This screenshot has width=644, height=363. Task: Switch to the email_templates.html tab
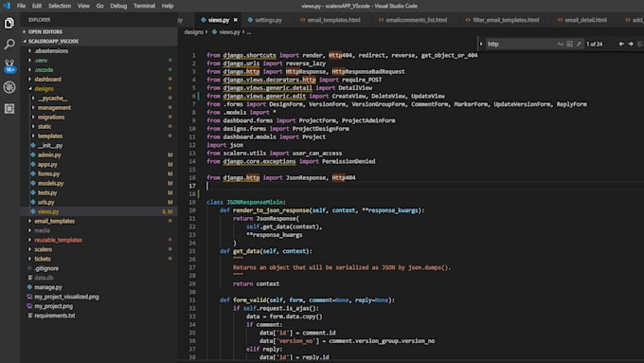coord(331,20)
